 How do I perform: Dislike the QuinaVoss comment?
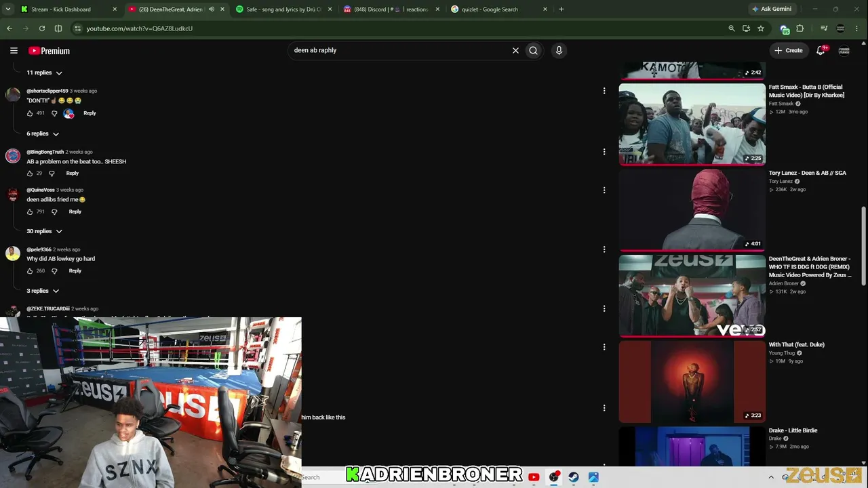click(54, 211)
